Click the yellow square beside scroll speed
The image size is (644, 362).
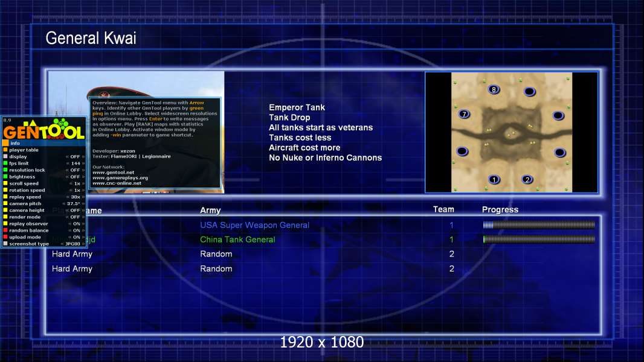coord(5,183)
